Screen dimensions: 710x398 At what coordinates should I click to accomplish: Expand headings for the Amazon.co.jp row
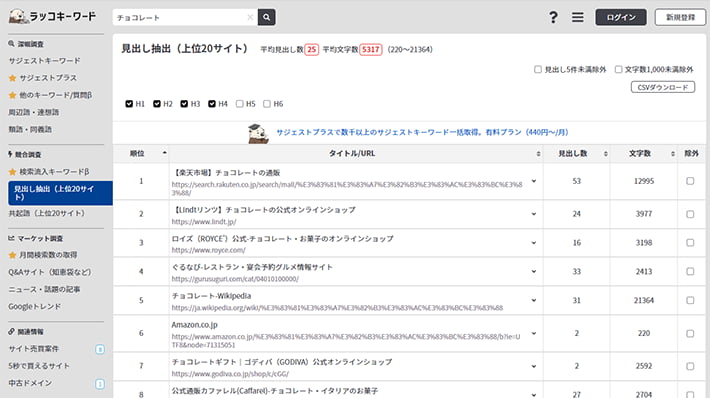click(534, 334)
